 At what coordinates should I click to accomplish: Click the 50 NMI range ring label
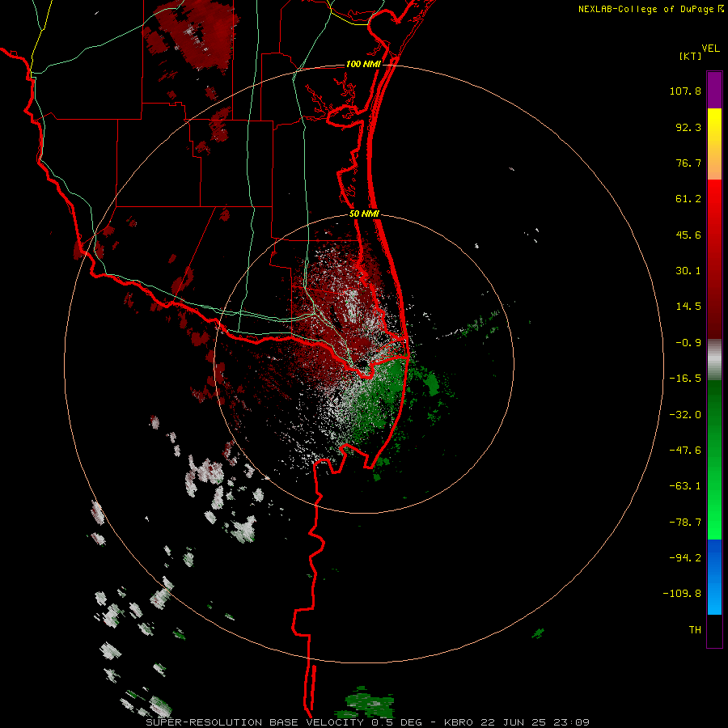[x=364, y=214]
